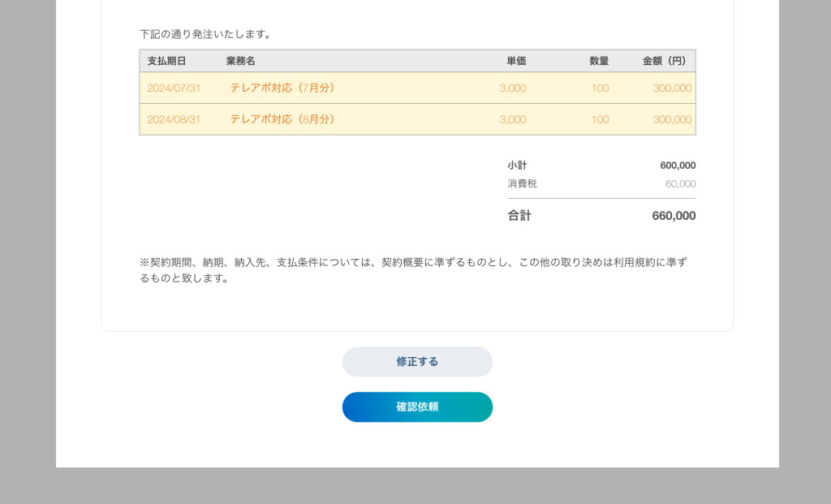Click the unit price in the 8月分 row
Image resolution: width=831 pixels, height=504 pixels.
tap(512, 119)
